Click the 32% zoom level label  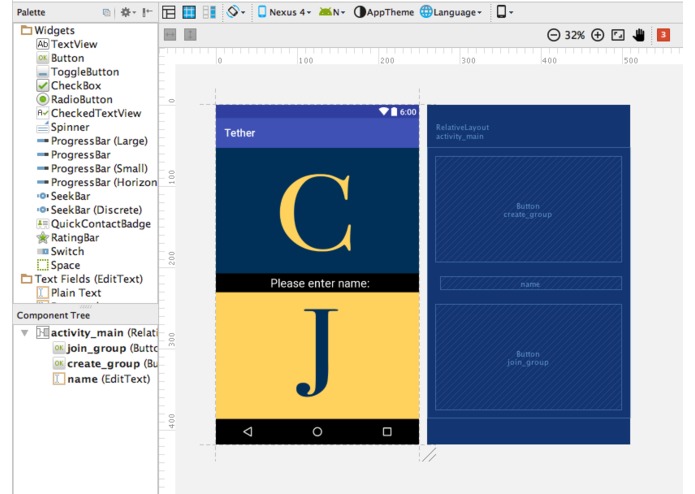[x=575, y=35]
